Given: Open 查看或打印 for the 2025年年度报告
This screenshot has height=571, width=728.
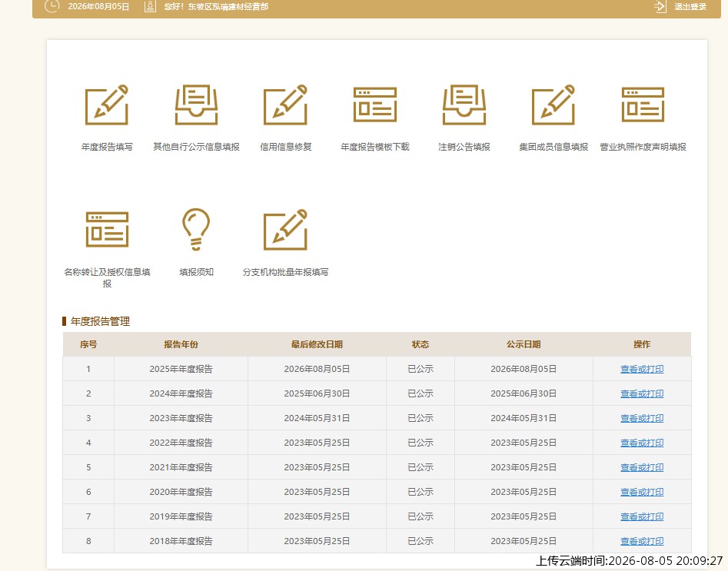Looking at the screenshot, I should tap(642, 369).
